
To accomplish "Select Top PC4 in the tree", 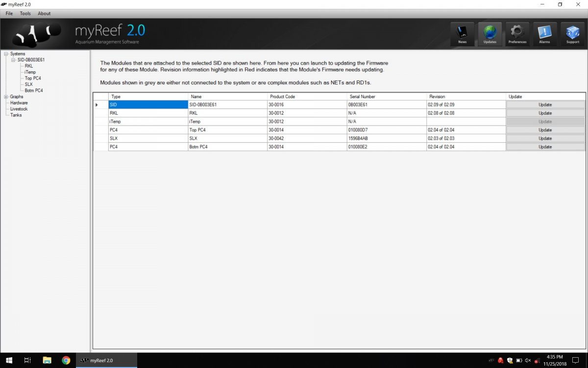I will (x=33, y=79).
